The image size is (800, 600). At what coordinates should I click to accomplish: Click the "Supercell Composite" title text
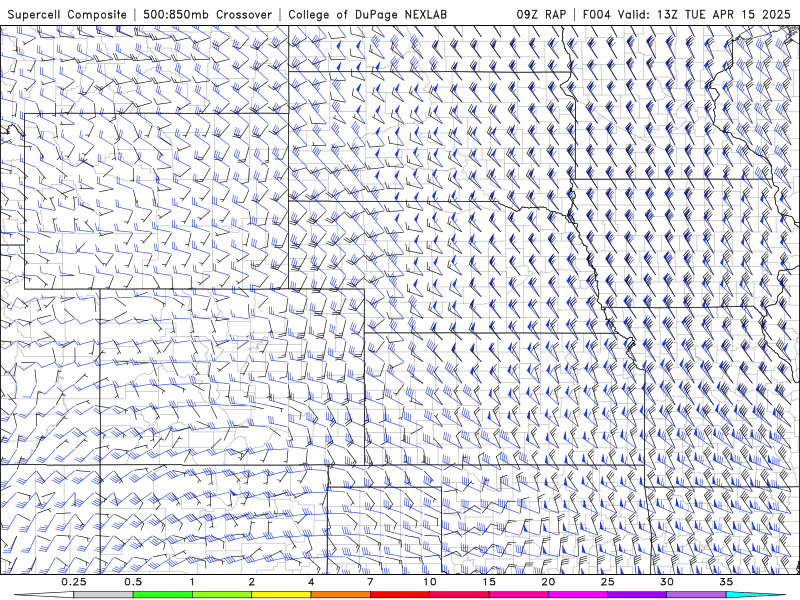67,14
